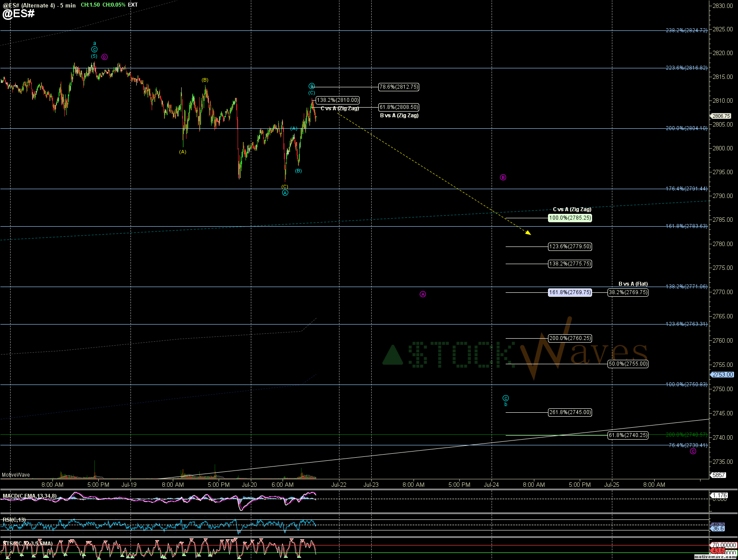
Task: Click the MotiveWave label above volume
Action: click(x=16, y=475)
